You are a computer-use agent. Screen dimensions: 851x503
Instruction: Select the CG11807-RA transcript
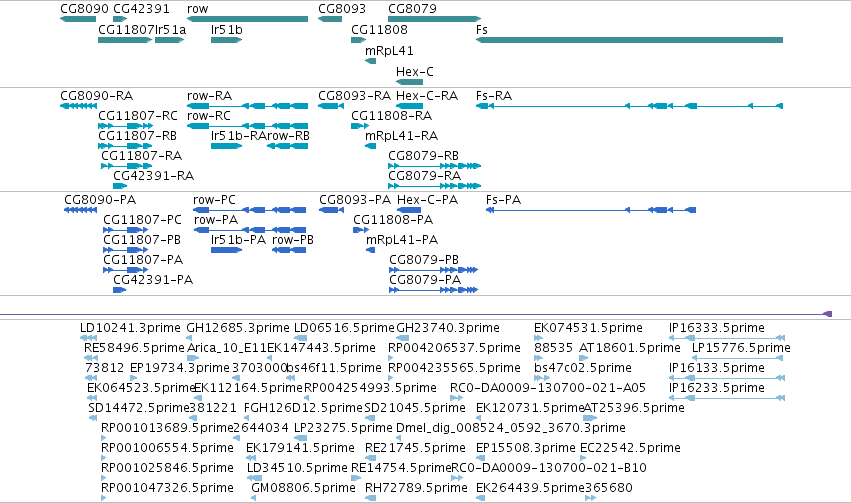click(127, 166)
